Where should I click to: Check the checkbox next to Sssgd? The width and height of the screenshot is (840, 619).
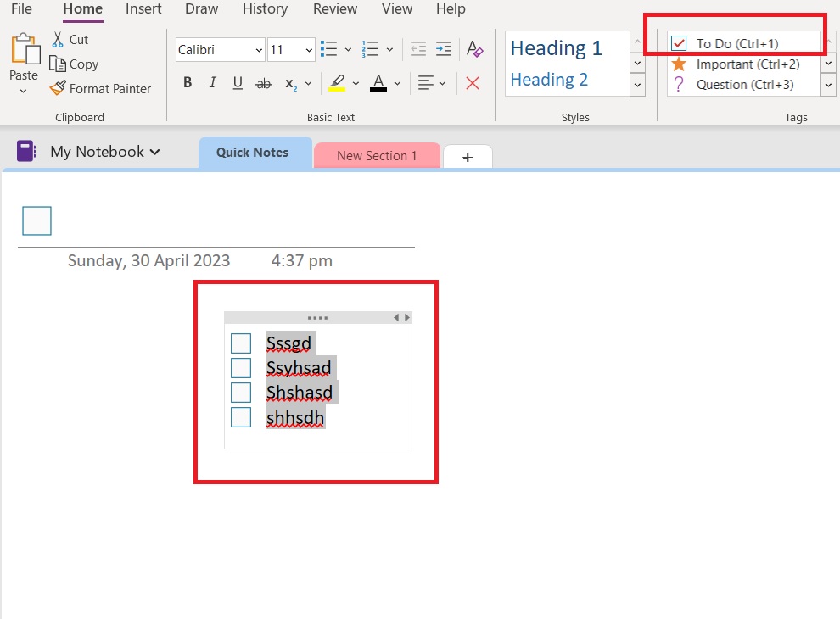[x=240, y=342]
